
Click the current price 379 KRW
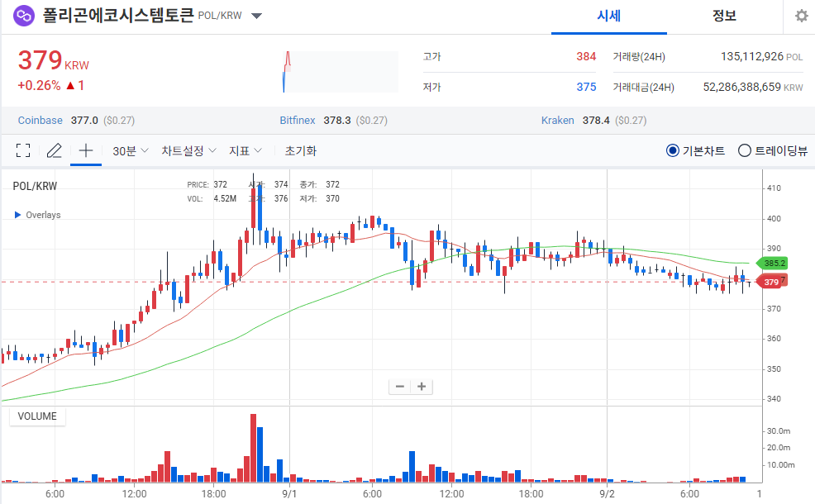[54, 61]
